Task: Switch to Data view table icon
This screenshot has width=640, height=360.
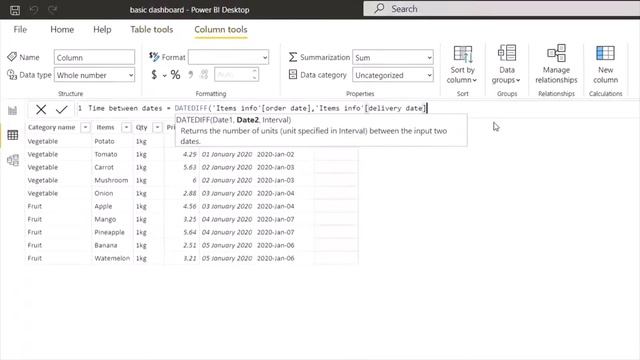Action: click(13, 135)
